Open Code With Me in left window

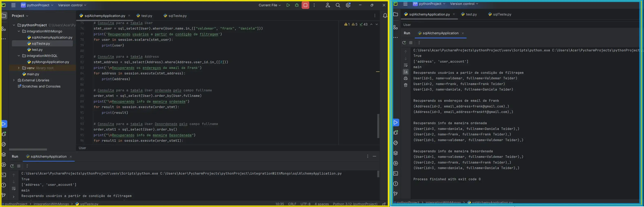click(x=328, y=5)
